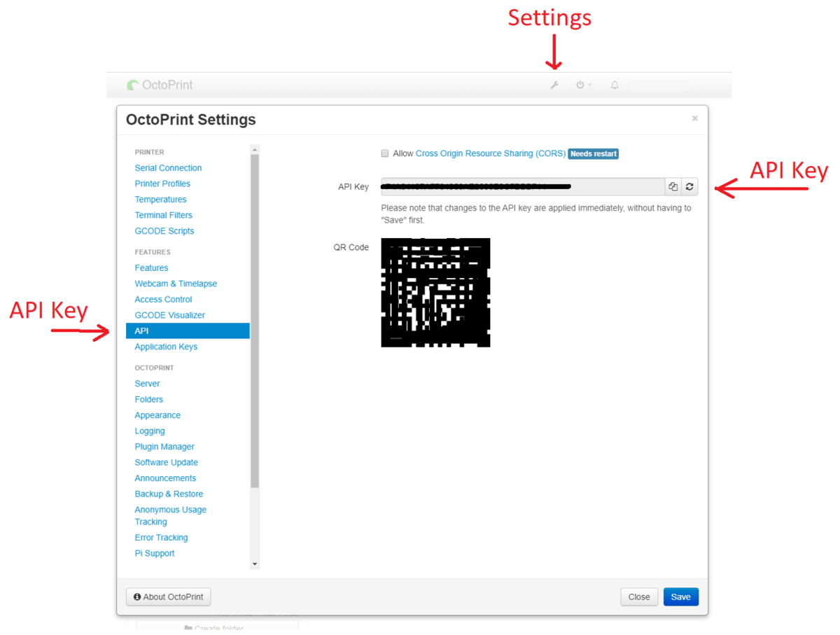Open Terminal Filters section
Screen dimensions: 840x635
click(x=163, y=215)
